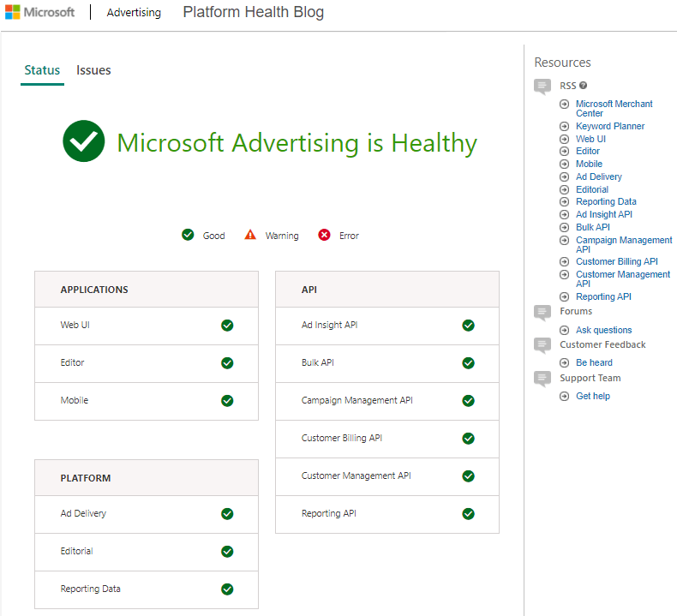This screenshot has width=677, height=616.
Task: Click the arrow icon beside Keyword Planner
Action: pyautogui.click(x=564, y=126)
